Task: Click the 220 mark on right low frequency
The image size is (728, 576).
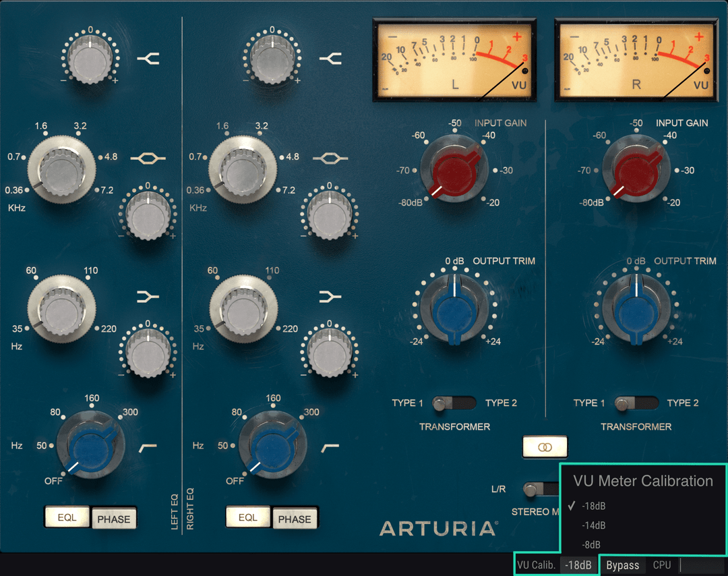Action: coord(290,329)
